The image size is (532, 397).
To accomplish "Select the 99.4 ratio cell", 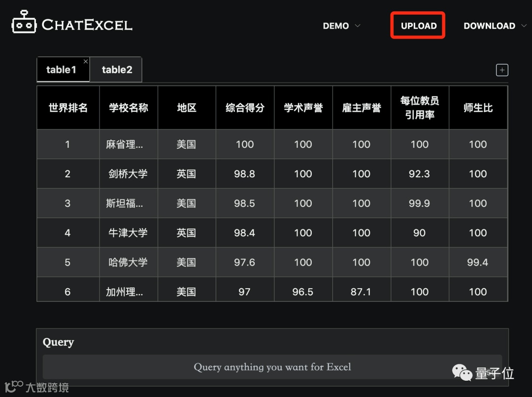I will (x=478, y=263).
